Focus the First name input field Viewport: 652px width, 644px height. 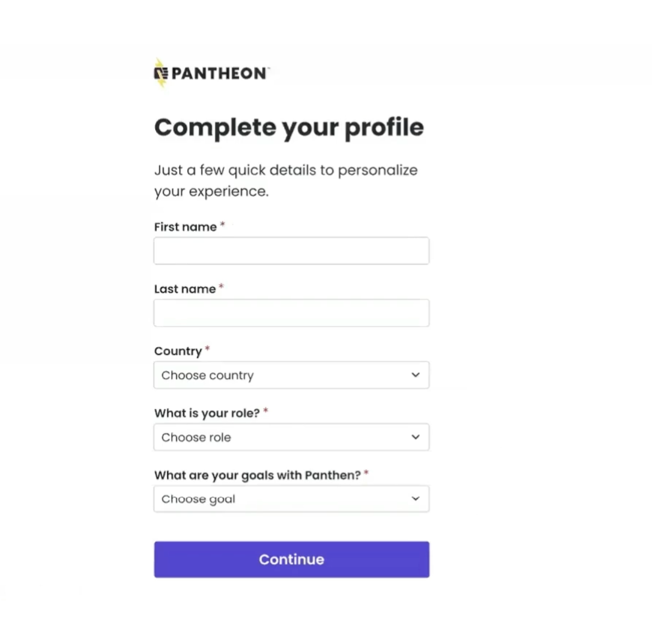pyautogui.click(x=291, y=251)
